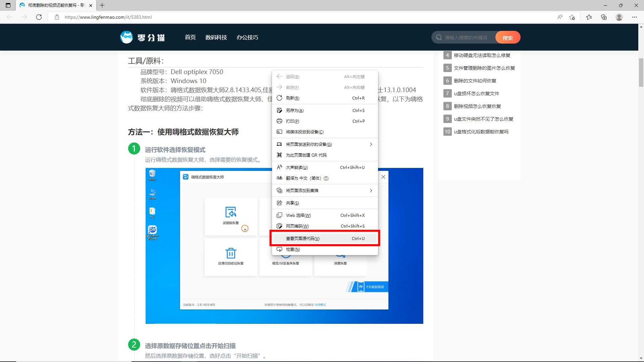
Task: Click the 向导模式 link in screenshot image
Action: [320, 305]
